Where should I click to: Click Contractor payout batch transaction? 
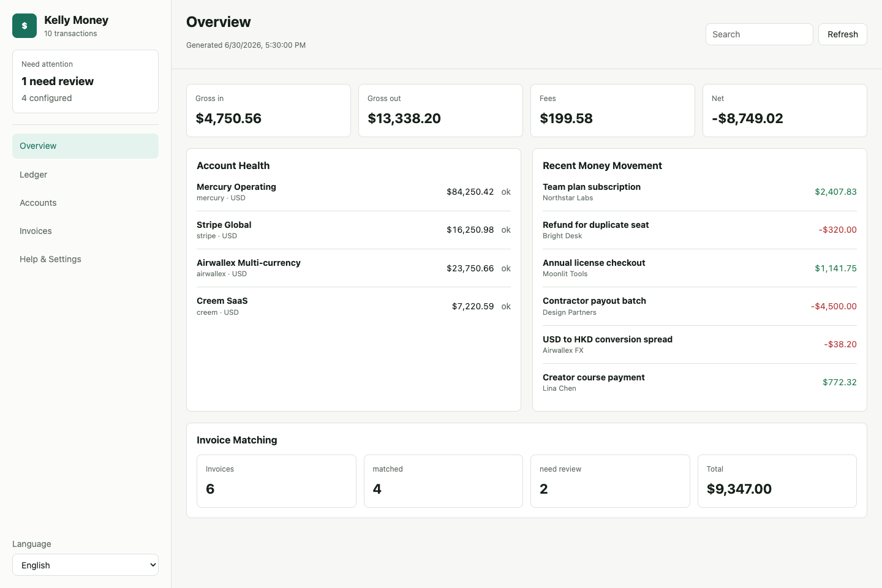click(x=699, y=306)
